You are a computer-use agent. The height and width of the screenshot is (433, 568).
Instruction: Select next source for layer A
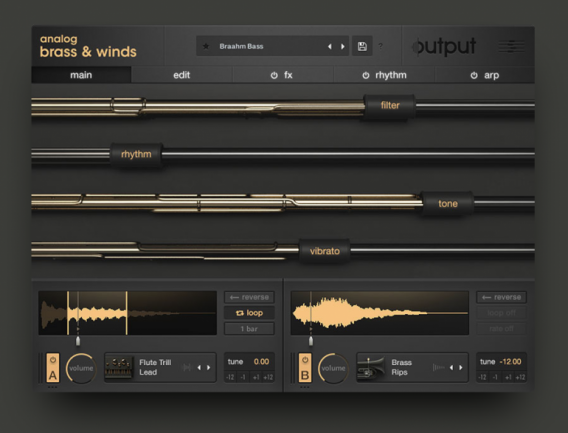pos(209,367)
